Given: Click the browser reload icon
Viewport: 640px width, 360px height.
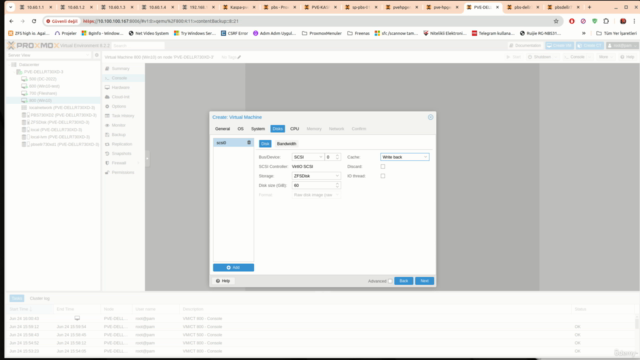Looking at the screenshot, I should pos(34,21).
